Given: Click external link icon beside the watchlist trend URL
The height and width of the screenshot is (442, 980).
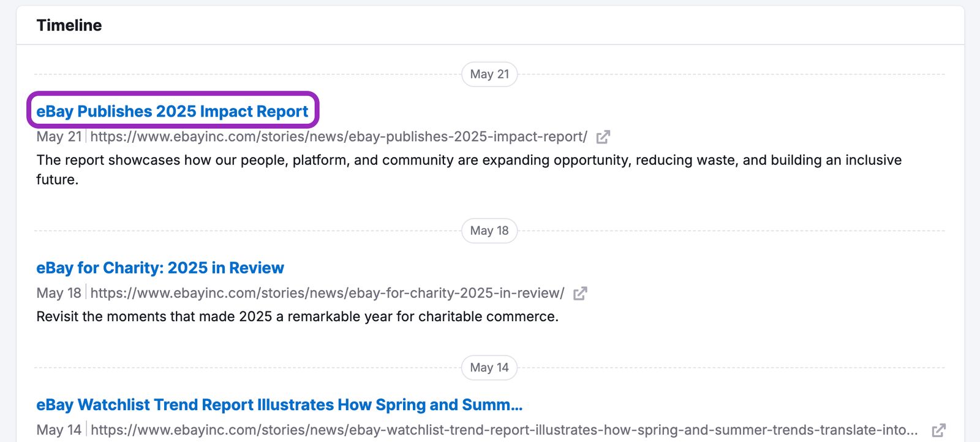Looking at the screenshot, I should click(x=939, y=430).
